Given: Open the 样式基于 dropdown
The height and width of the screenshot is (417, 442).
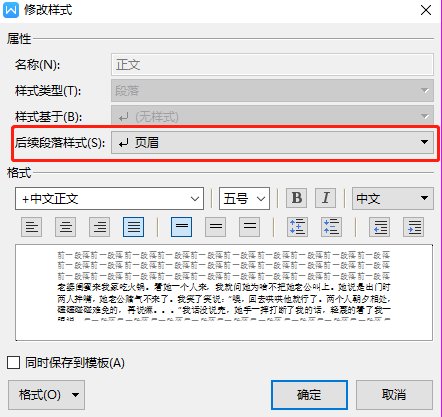Looking at the screenshot, I should click(x=272, y=116).
